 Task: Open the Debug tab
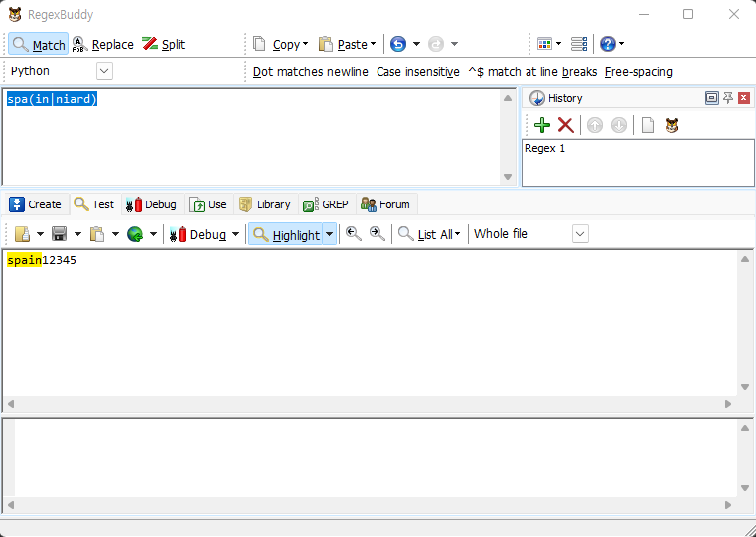152,204
